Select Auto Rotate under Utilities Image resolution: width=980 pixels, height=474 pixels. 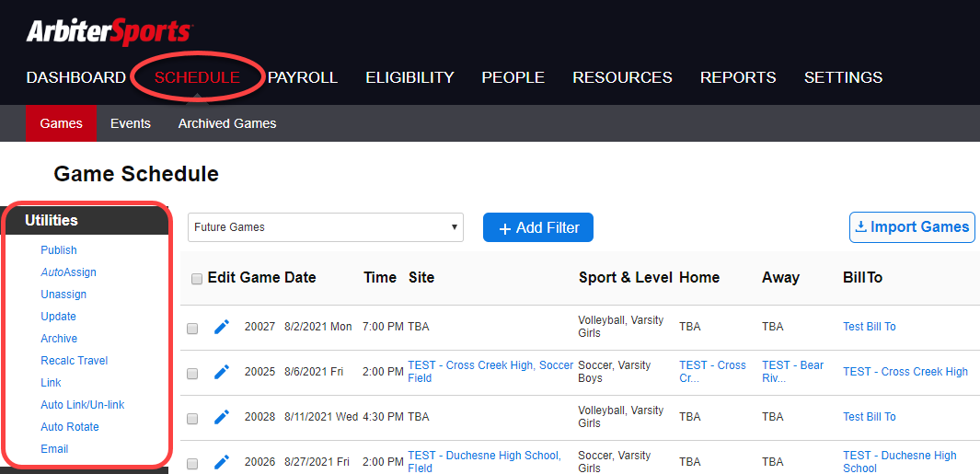pyautogui.click(x=70, y=426)
